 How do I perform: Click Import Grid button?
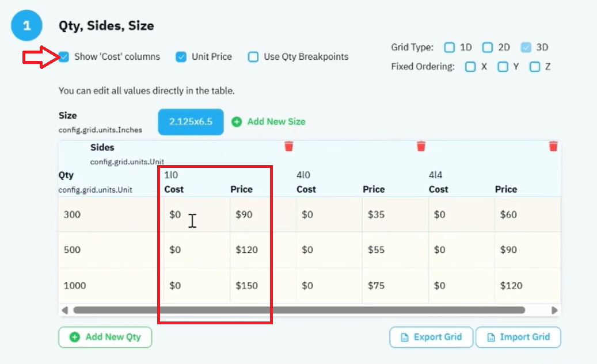[518, 337]
